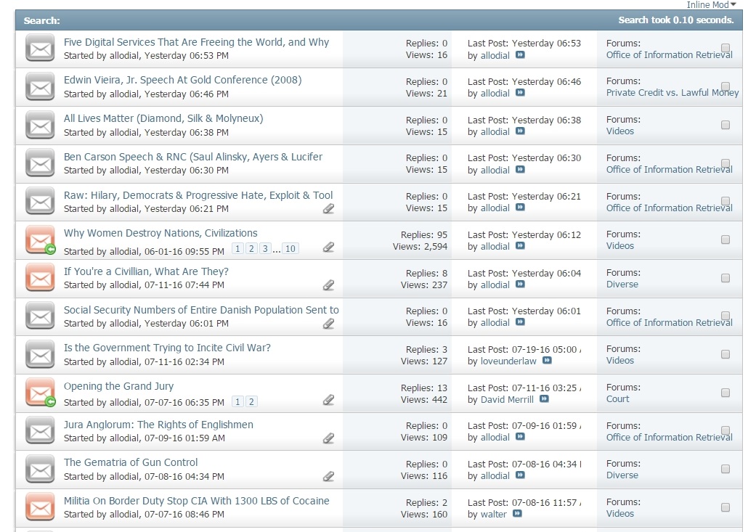Click envelope icon for Five Digital Services thread

[x=41, y=49]
